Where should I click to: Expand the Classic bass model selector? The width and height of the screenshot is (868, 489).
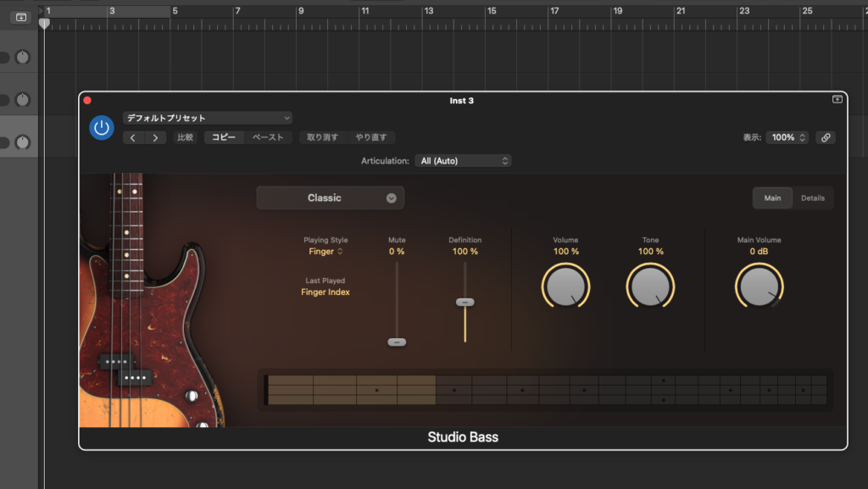coord(331,198)
